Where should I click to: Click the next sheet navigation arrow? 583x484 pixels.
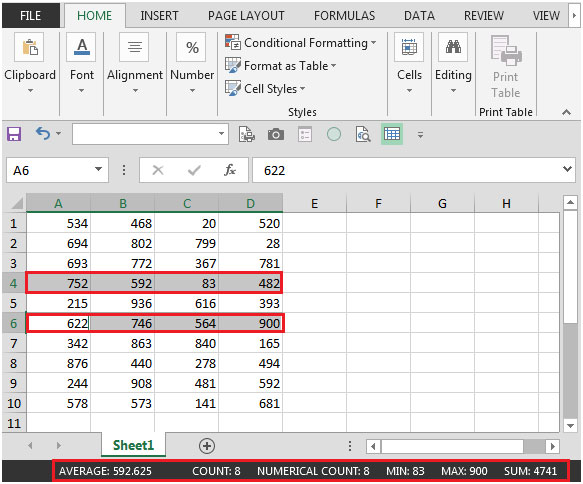pyautogui.click(x=58, y=445)
